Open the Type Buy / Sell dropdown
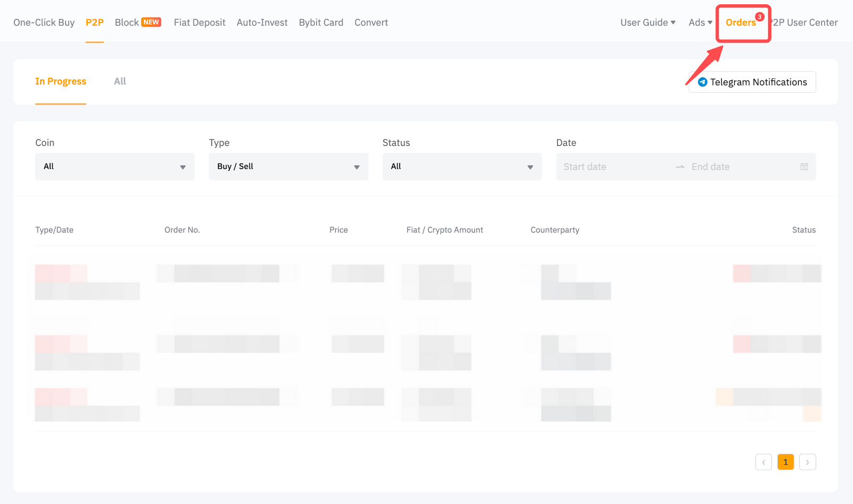853x504 pixels. point(288,167)
